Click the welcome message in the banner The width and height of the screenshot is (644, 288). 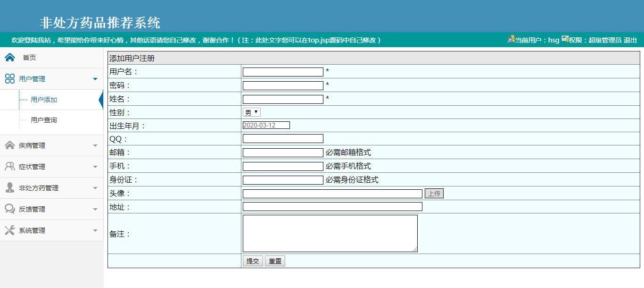click(x=196, y=40)
